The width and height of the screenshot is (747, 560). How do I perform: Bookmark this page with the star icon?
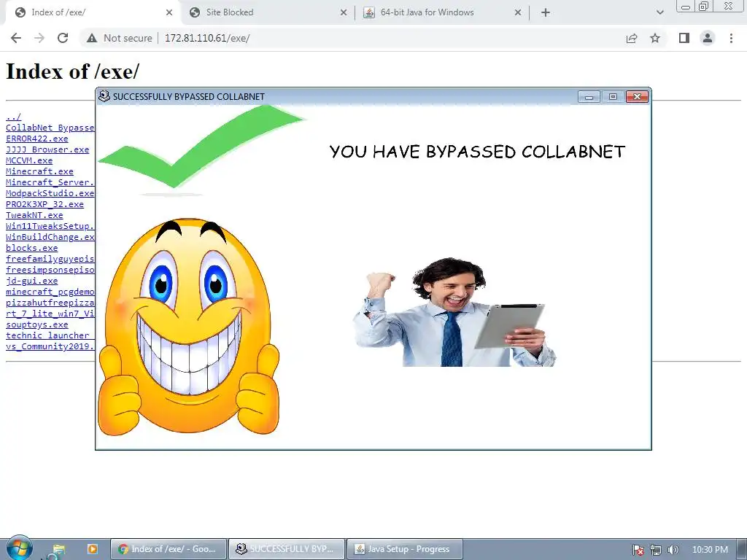(x=655, y=38)
